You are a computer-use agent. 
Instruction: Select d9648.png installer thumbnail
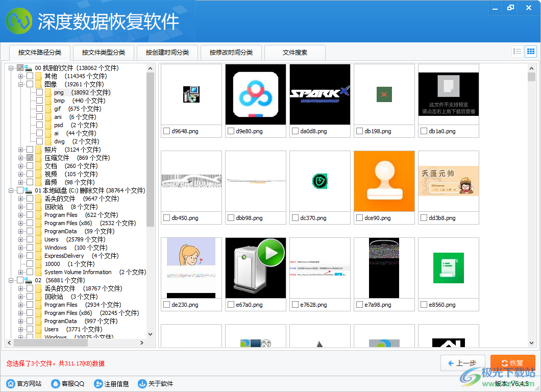point(191,94)
